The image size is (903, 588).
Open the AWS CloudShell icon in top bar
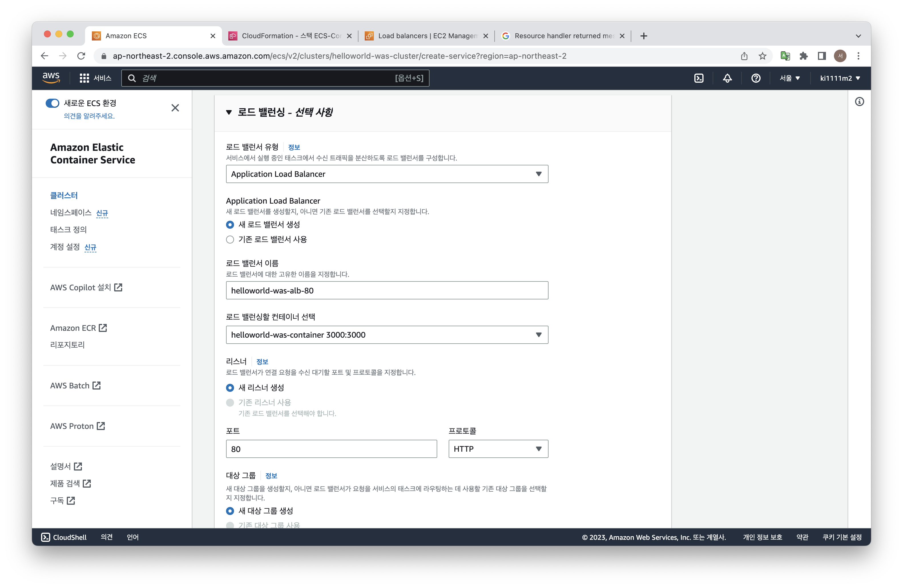(x=698, y=78)
